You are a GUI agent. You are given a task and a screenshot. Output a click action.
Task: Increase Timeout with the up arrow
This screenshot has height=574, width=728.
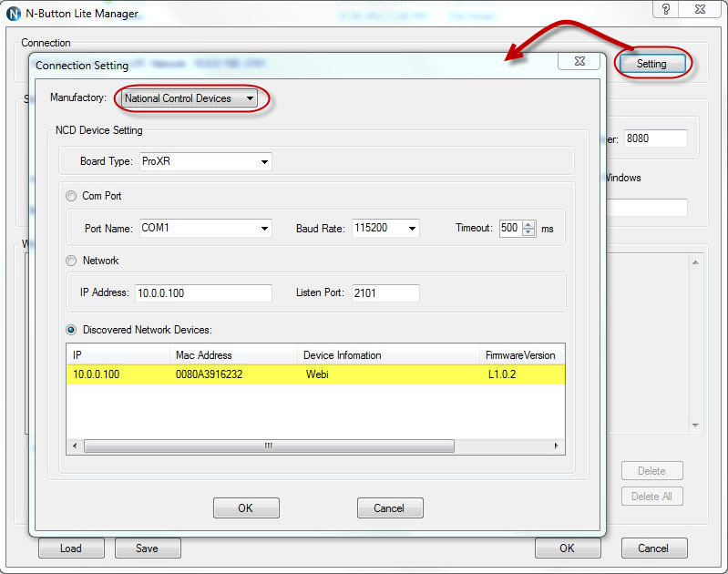(528, 224)
